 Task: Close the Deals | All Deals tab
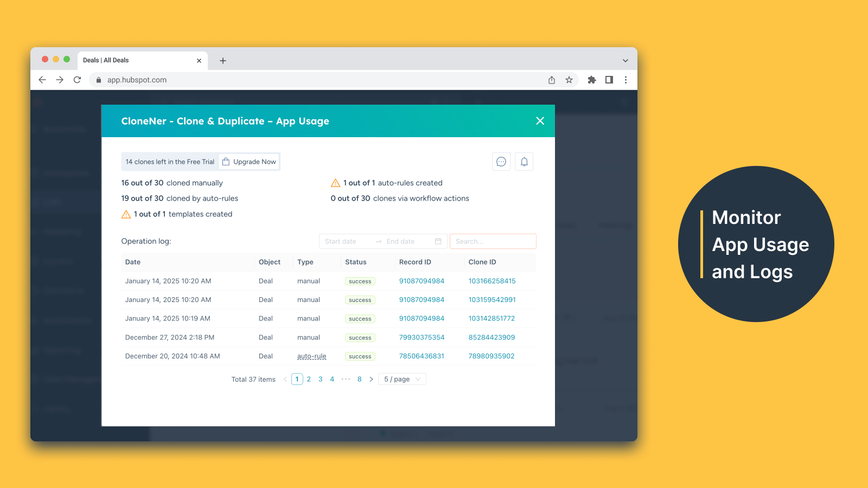tap(199, 61)
